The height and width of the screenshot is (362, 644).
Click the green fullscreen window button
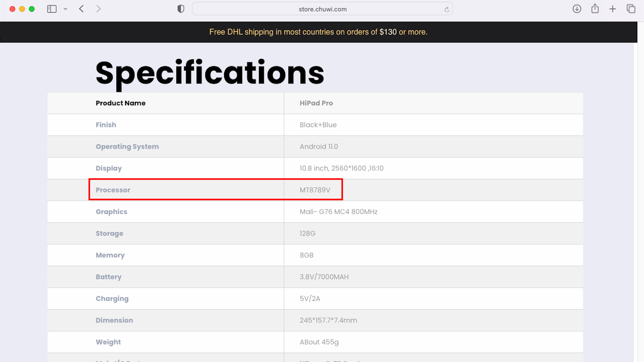[32, 9]
